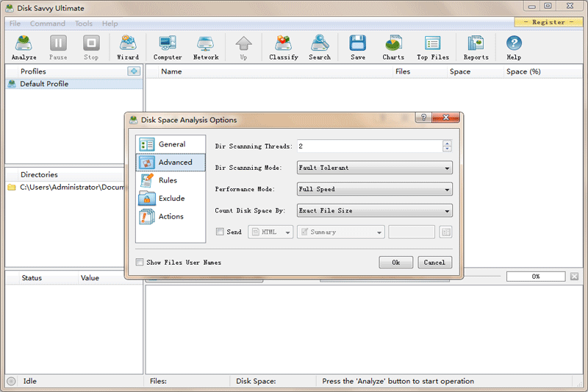
Task: Open the Wizard tool
Action: click(127, 47)
